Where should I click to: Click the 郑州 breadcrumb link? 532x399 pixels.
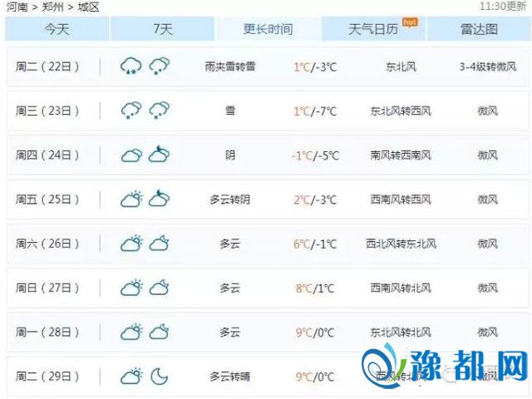[53, 7]
